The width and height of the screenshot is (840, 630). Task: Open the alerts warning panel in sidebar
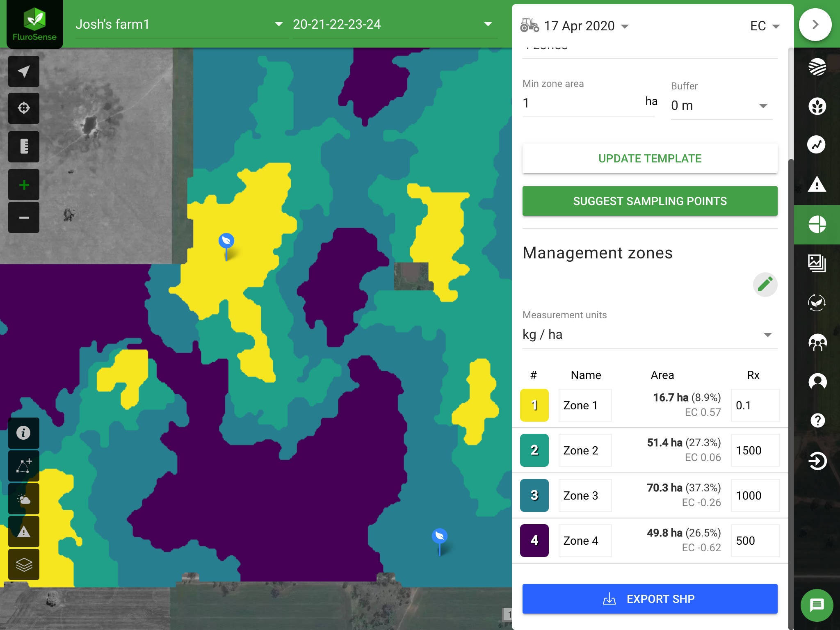(x=817, y=185)
